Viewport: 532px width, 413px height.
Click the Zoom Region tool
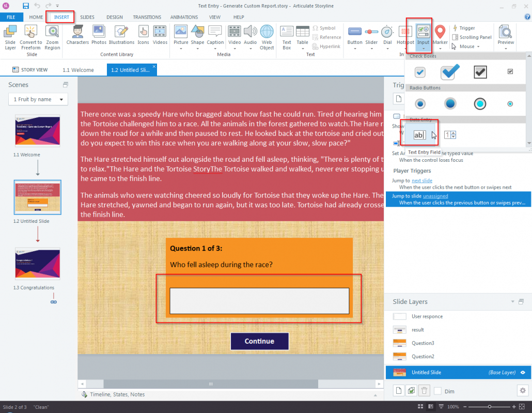(52, 37)
